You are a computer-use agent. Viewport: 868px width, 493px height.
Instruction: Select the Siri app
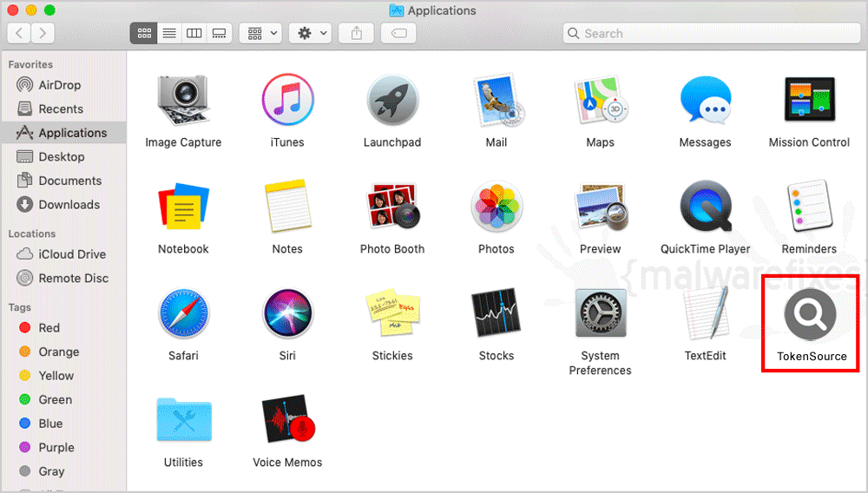pos(287,313)
